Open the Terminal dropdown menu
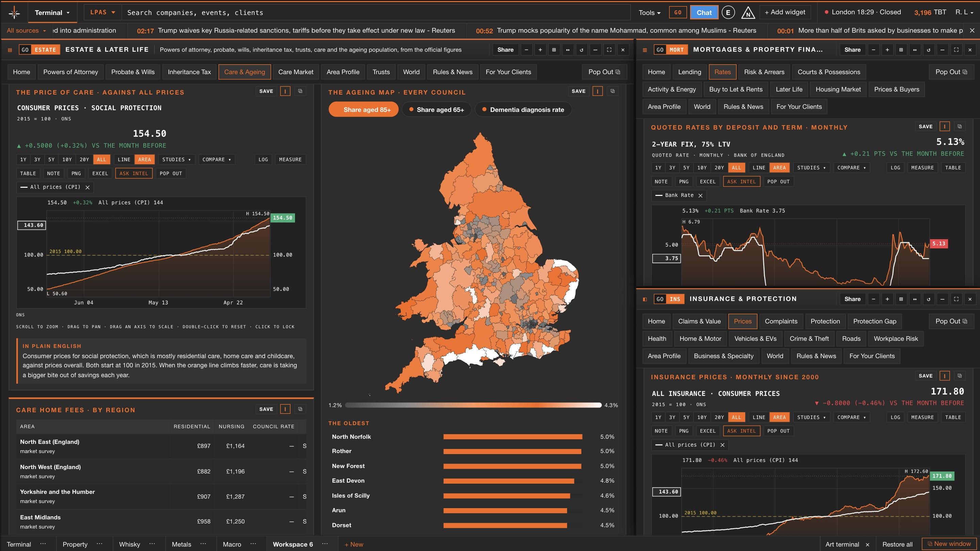 pos(52,13)
